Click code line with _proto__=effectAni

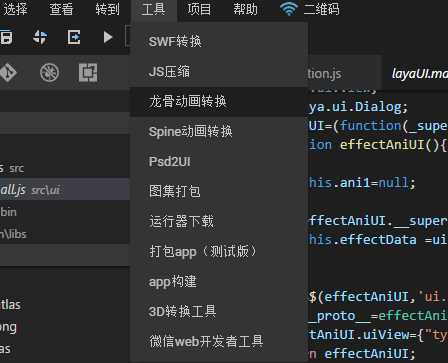pos(378,315)
